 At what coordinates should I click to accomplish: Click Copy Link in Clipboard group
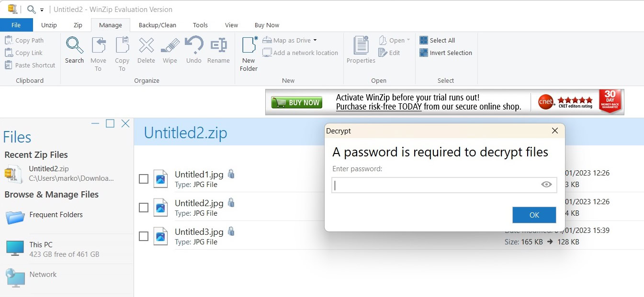[24, 53]
